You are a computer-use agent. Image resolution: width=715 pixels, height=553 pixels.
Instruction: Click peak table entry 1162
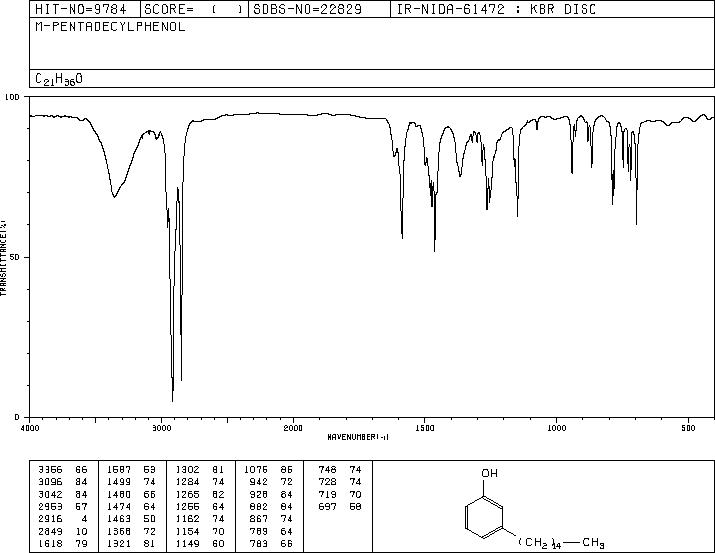[x=187, y=519]
